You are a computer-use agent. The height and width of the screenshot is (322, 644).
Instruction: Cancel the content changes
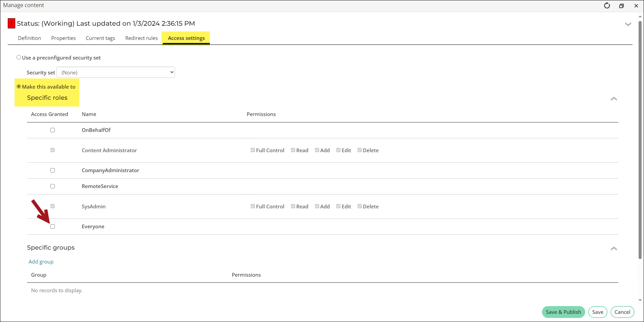click(622, 312)
